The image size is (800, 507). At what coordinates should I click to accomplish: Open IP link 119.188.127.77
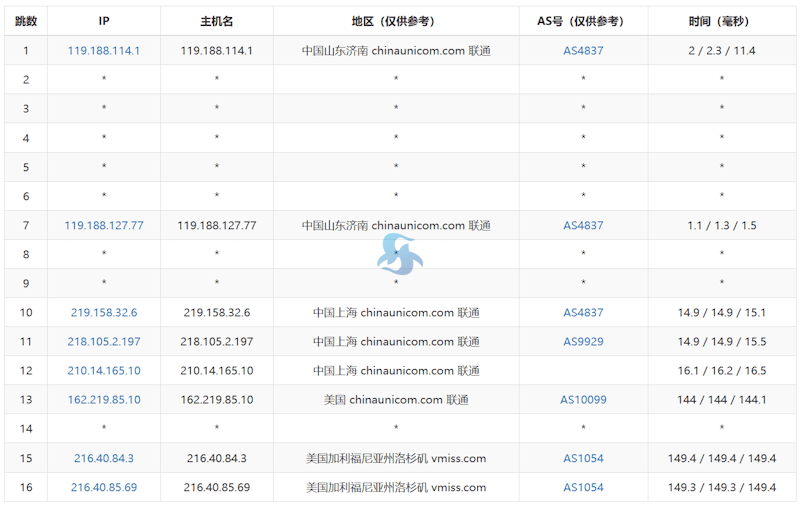coord(104,225)
